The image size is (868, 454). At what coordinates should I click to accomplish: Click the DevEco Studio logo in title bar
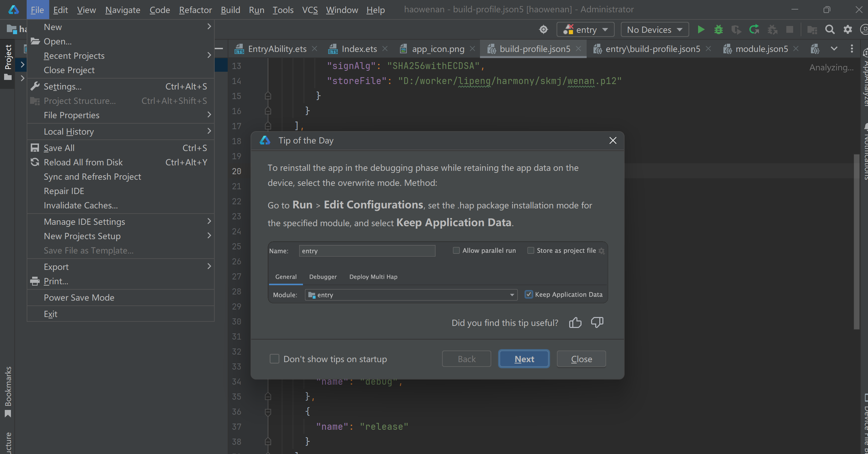click(13, 10)
